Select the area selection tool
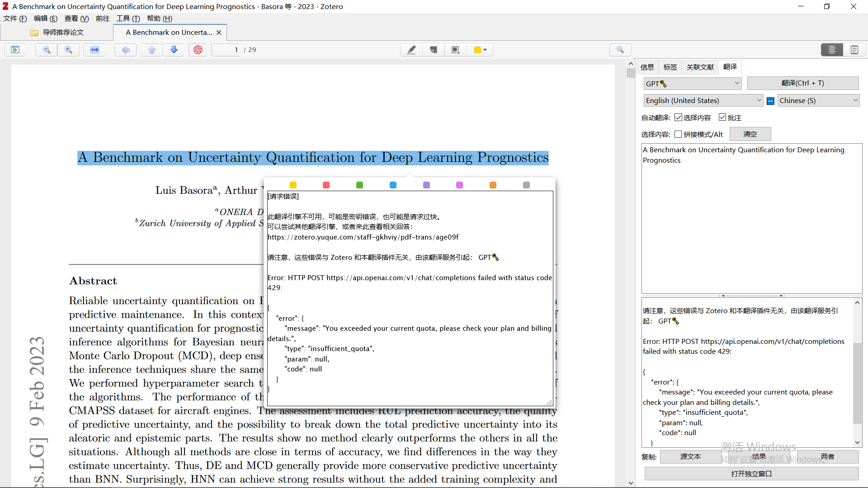Viewport: 868px width, 488px height. coord(455,50)
